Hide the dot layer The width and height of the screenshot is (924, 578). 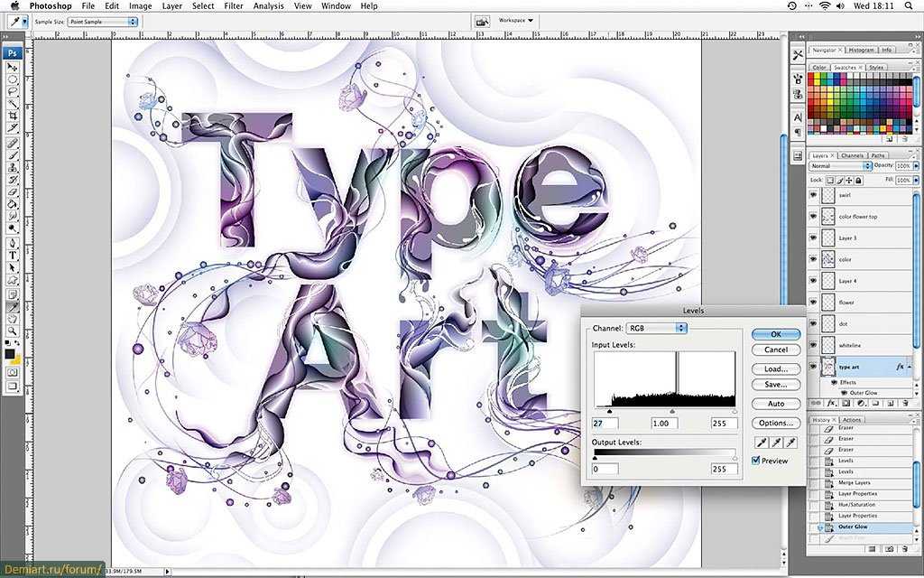[x=814, y=324]
